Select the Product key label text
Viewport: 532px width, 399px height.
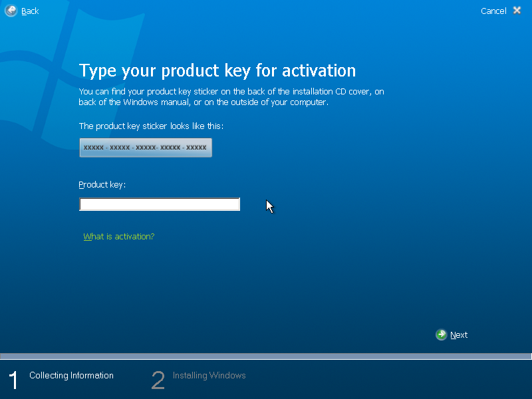[x=102, y=184]
